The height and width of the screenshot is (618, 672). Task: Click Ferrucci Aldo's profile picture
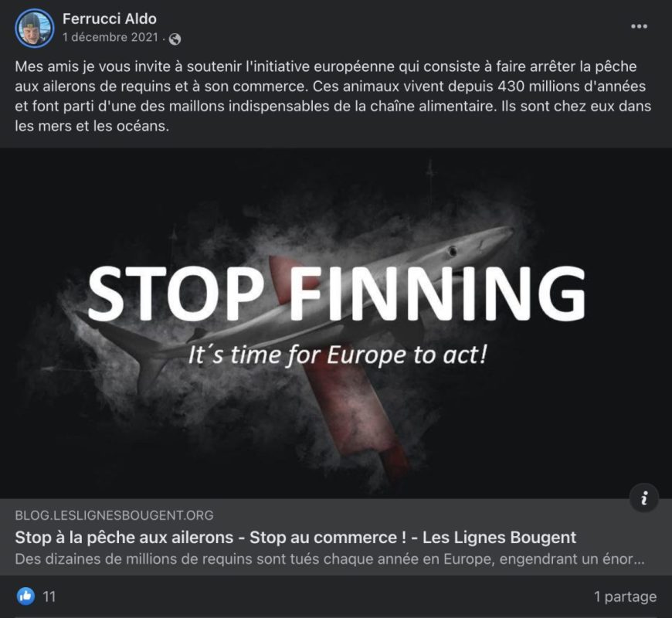34,28
